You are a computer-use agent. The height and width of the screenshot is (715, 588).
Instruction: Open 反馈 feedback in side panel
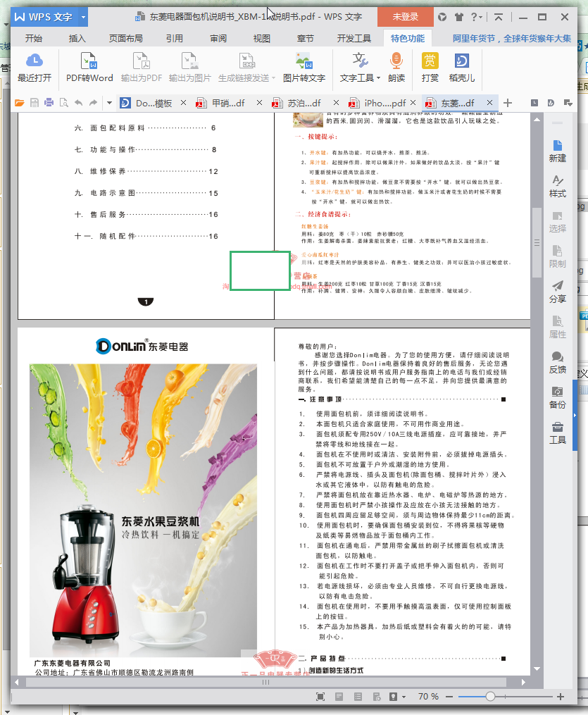click(x=558, y=363)
